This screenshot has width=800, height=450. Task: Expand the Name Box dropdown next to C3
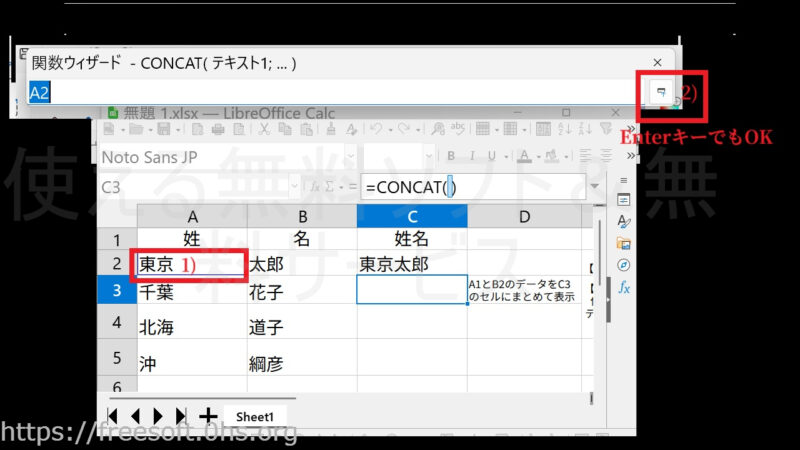(294, 187)
